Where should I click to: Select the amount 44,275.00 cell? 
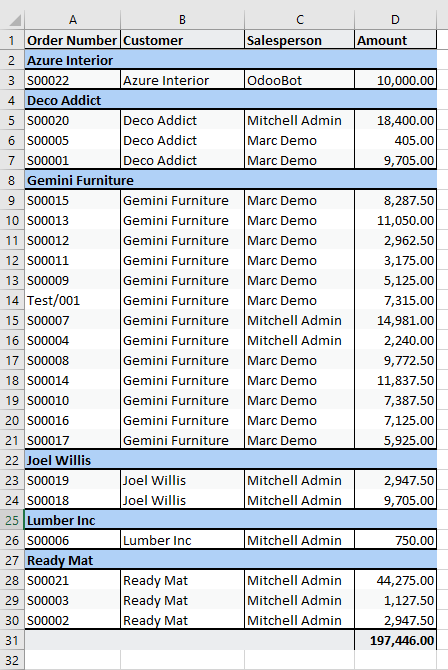(x=395, y=580)
